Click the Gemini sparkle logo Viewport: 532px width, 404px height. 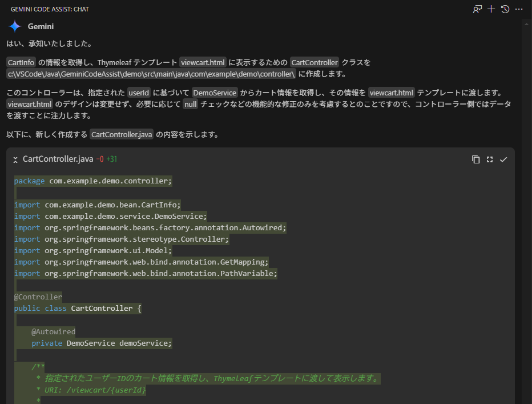[x=15, y=26]
